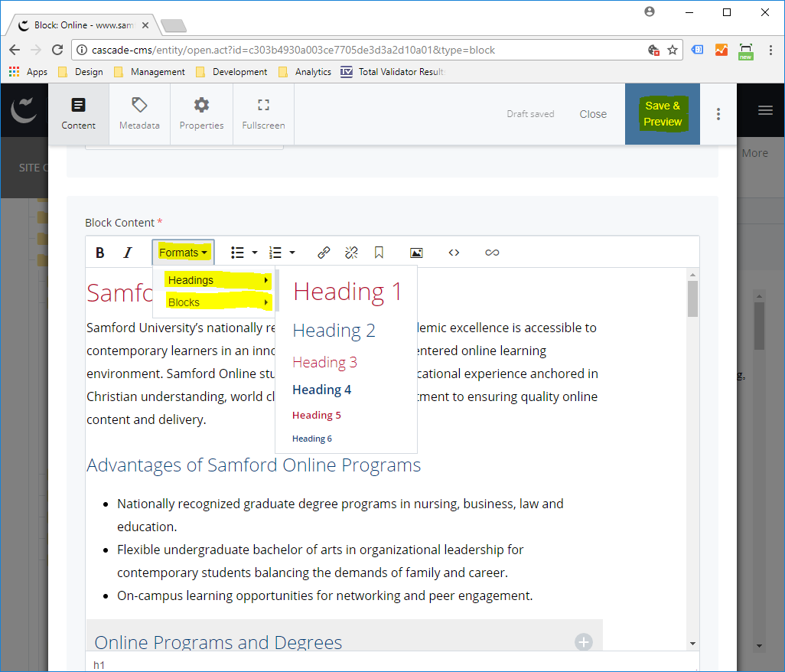
Task: Enter Fullscreen editing mode
Action: 263,114
